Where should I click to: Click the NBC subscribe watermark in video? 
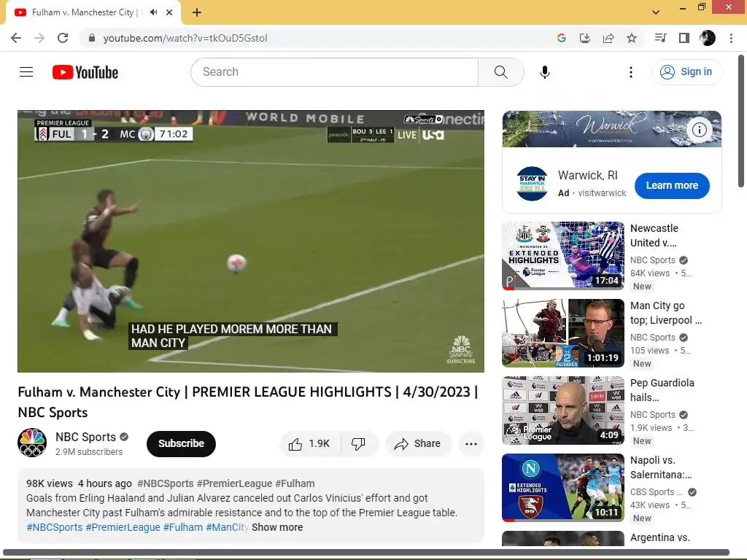(461, 350)
